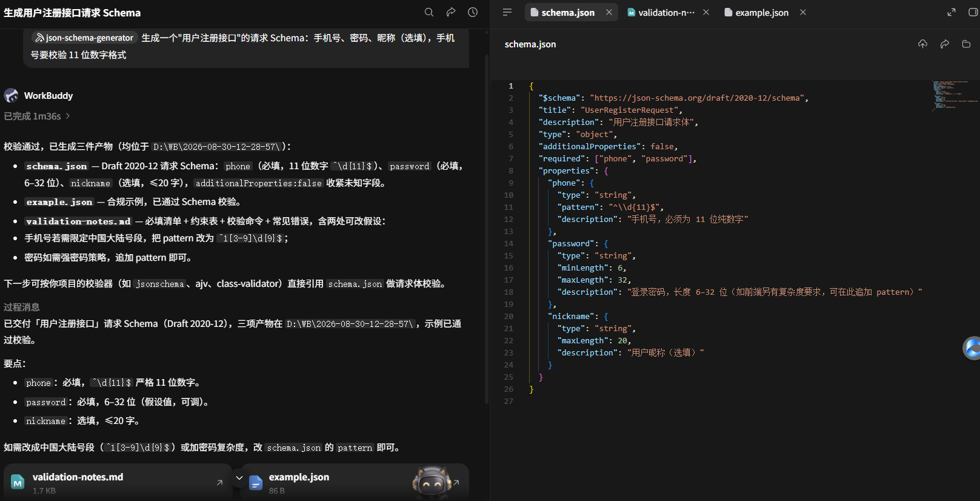The width and height of the screenshot is (980, 501).
Task: Click the WorkBuddy avatar icon
Action: [12, 95]
